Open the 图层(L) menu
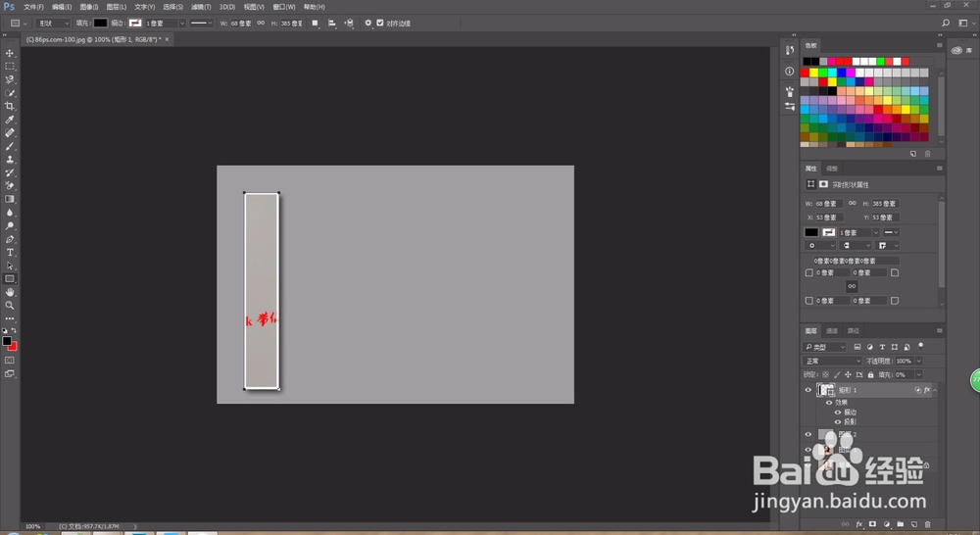The height and width of the screenshot is (535, 980). [117, 7]
